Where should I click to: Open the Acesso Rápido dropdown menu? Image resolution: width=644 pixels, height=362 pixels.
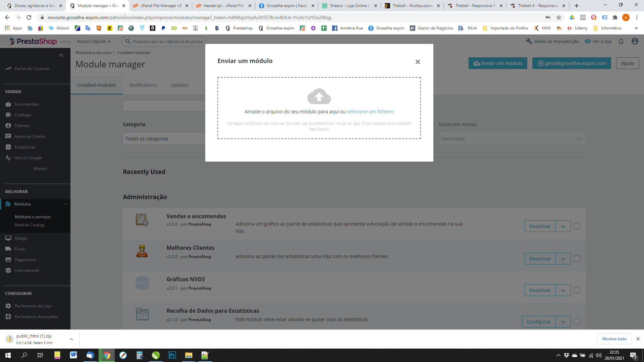tap(94, 41)
